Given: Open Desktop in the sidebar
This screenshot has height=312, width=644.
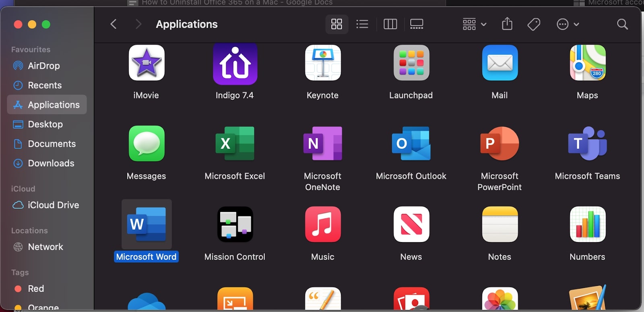Looking at the screenshot, I should (x=47, y=124).
